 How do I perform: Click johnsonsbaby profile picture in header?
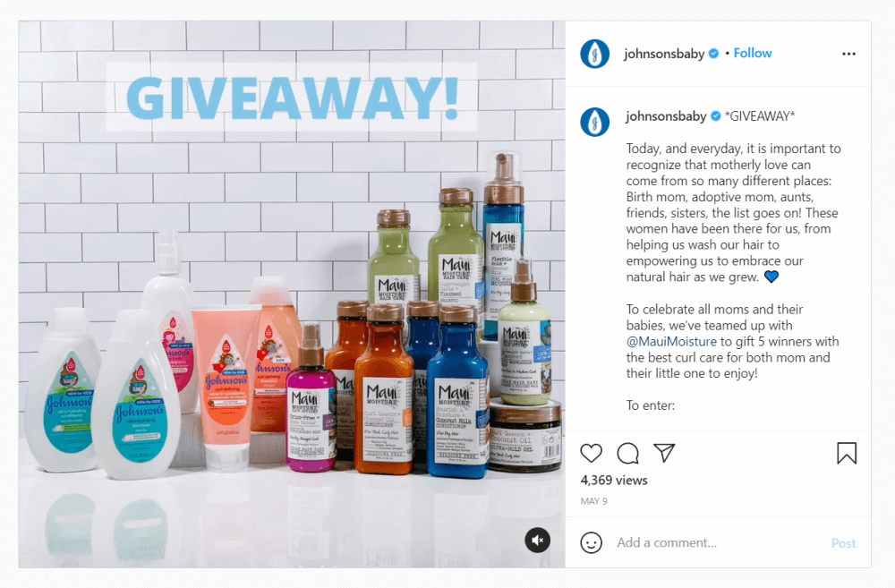(595, 54)
